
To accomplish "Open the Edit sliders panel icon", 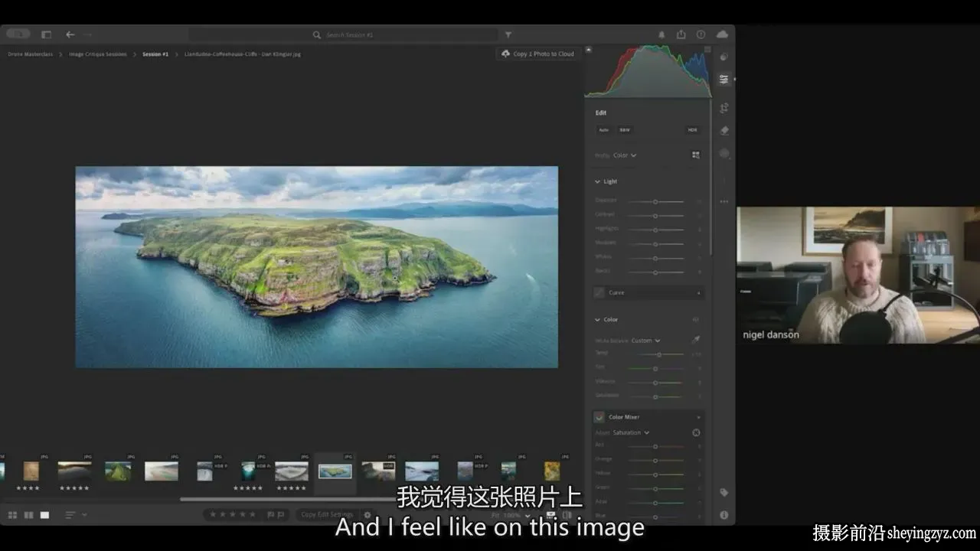I will click(x=724, y=80).
